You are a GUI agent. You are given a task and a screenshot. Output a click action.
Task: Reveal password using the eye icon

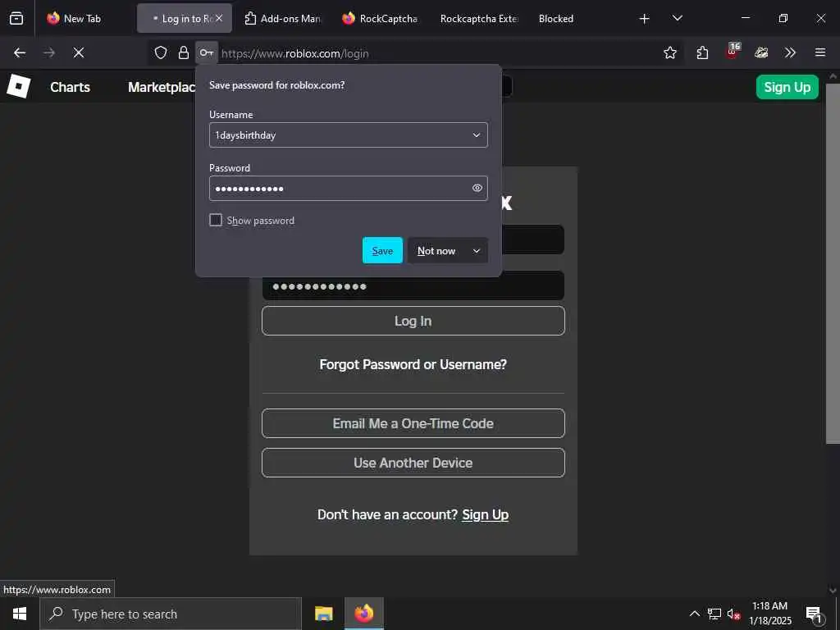477,188
